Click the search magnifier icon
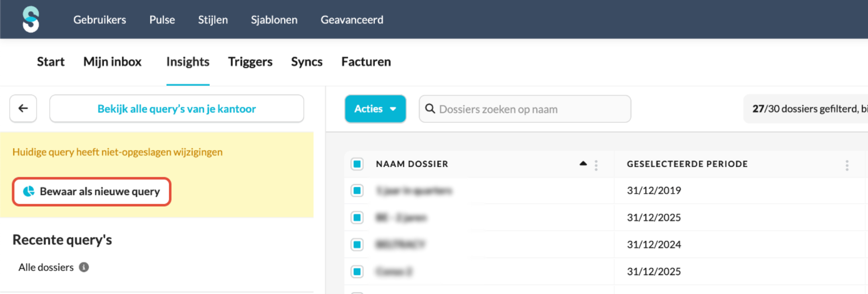This screenshot has height=294, width=868. (430, 109)
